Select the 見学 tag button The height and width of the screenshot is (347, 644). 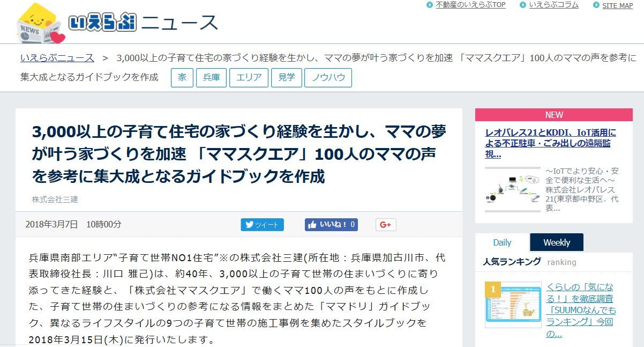click(x=287, y=77)
